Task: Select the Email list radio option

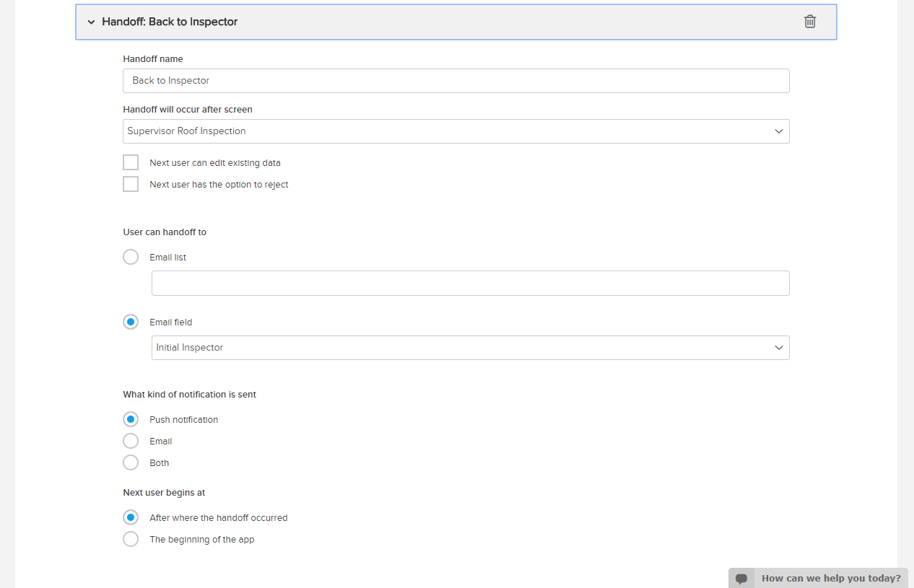Action: click(131, 257)
